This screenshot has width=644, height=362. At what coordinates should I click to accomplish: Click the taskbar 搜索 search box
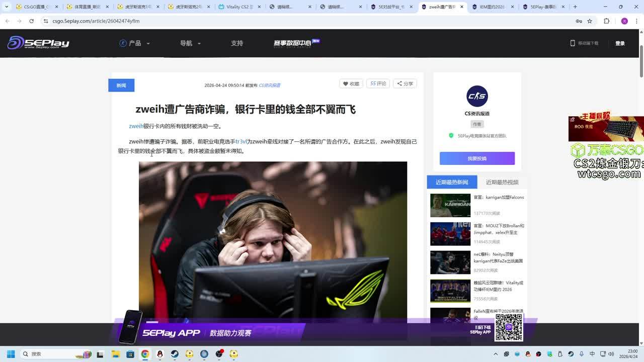(56, 354)
